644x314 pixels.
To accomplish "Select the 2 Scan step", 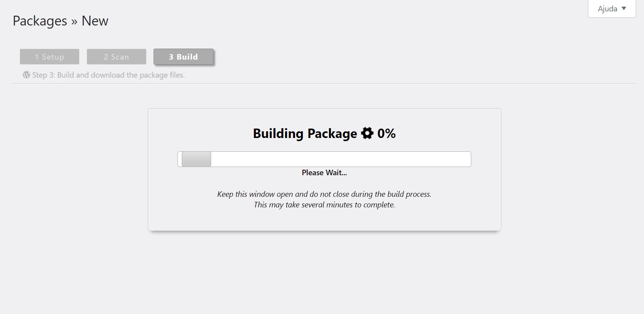I will 116,57.
